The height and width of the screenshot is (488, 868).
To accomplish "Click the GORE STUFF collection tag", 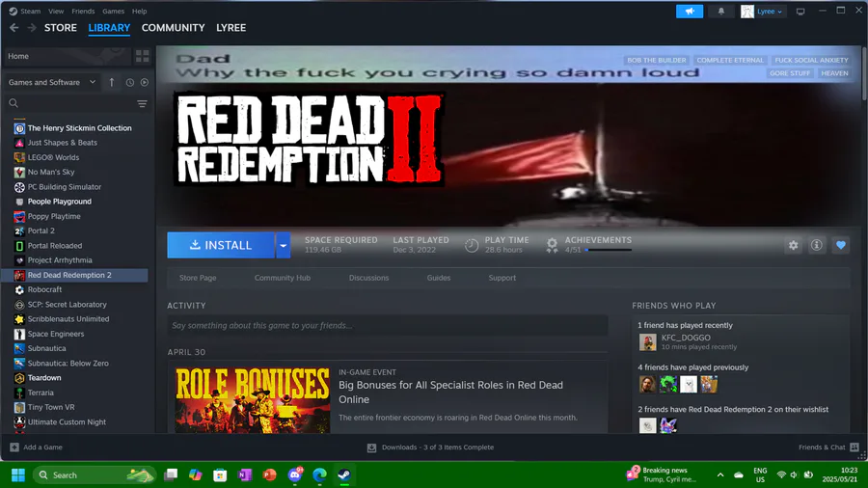I will 790,73.
